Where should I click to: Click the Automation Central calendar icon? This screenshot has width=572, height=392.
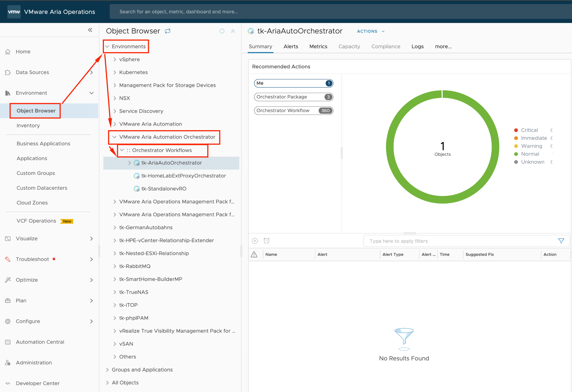pyautogui.click(x=8, y=342)
